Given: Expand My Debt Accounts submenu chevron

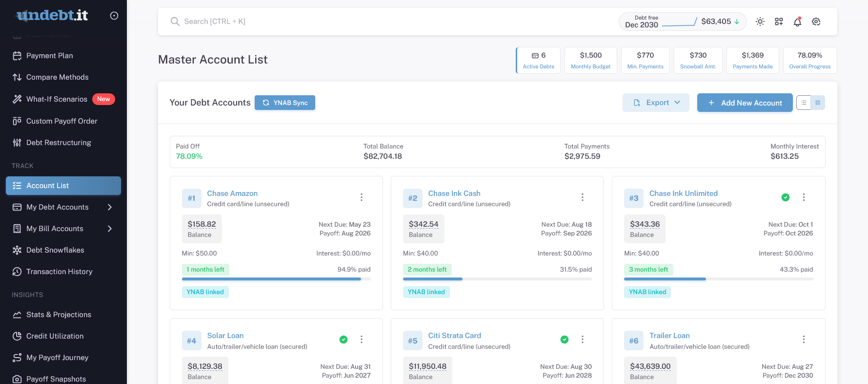Looking at the screenshot, I should [110, 207].
